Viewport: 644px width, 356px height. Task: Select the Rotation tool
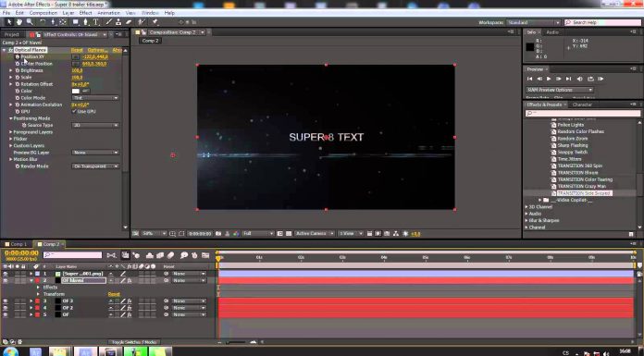[43, 22]
